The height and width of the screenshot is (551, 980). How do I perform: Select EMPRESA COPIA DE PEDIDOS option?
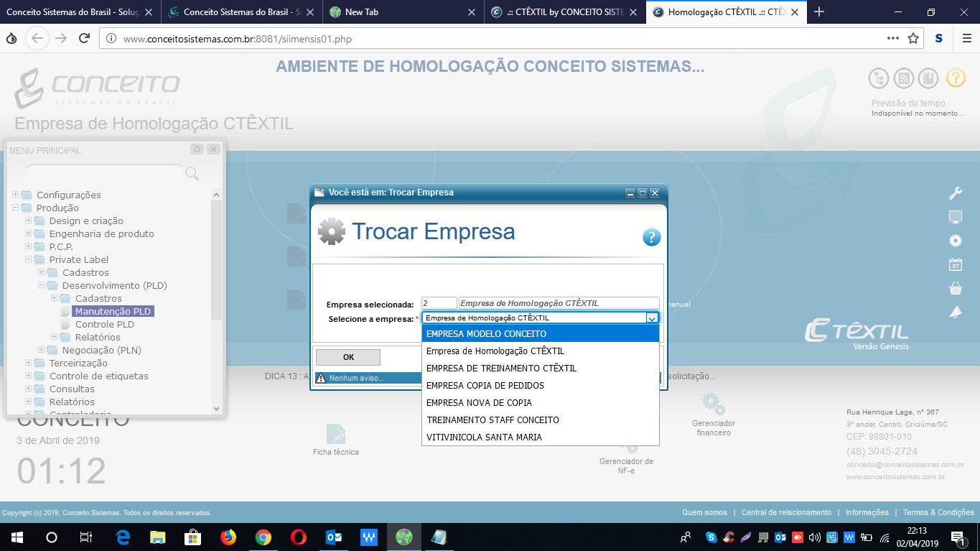point(541,386)
